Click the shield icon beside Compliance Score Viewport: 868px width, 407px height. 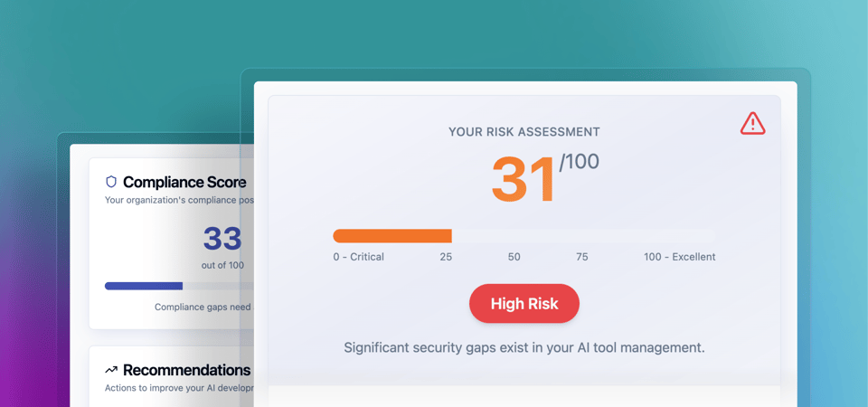click(111, 182)
